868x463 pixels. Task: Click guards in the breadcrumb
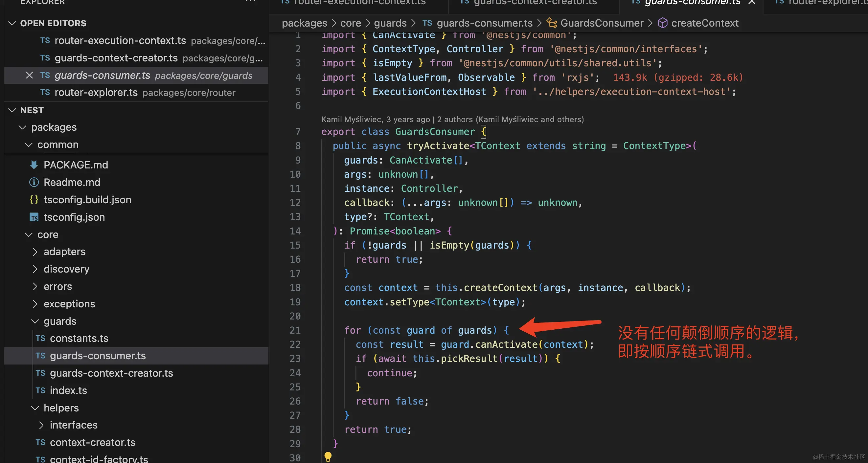390,23
